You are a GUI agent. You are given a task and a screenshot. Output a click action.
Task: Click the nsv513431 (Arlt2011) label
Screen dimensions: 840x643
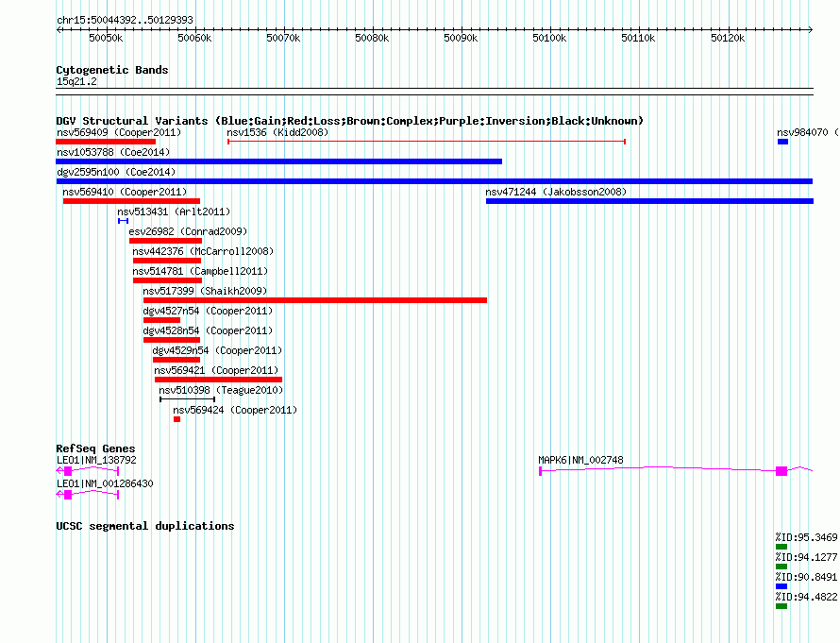tap(174, 212)
